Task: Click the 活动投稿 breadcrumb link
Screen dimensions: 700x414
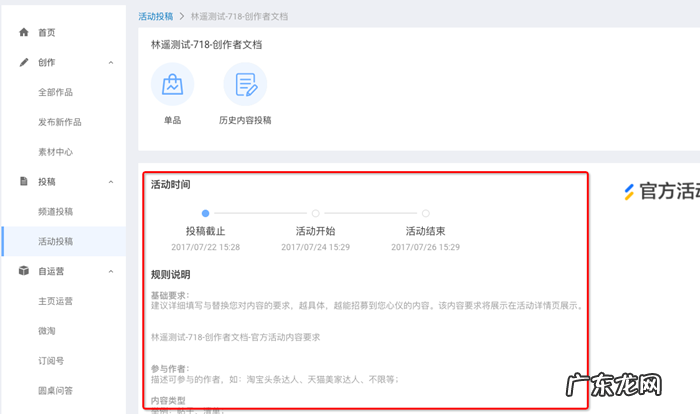Action: 155,17
